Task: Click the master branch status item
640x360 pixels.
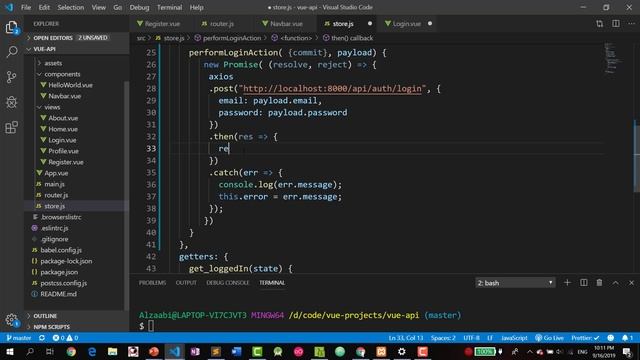Action: tap(19, 338)
